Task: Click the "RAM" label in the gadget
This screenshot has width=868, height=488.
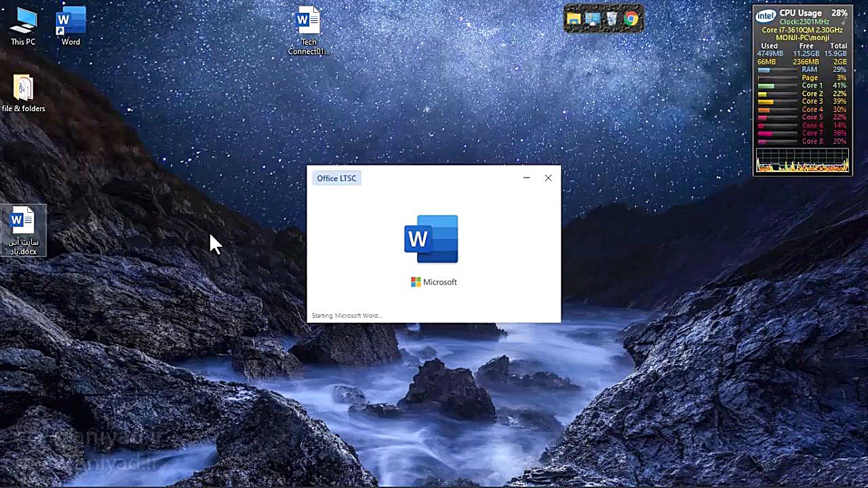Action: [810, 70]
